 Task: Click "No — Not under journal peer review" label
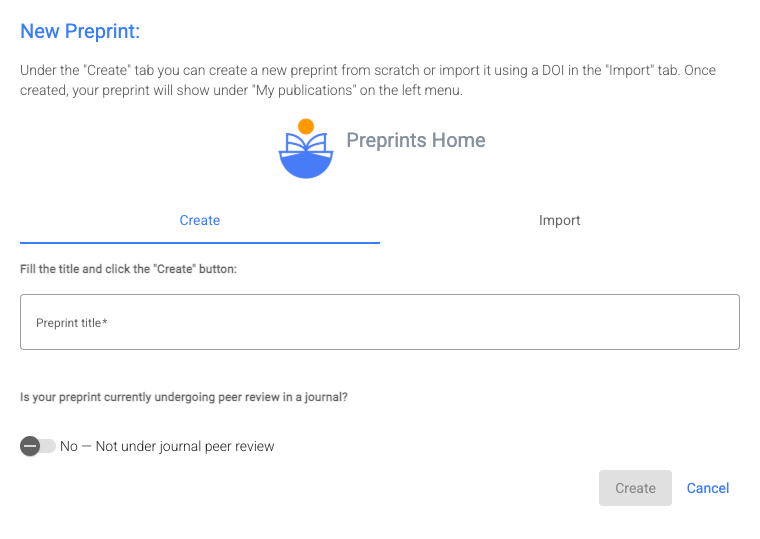pos(167,446)
